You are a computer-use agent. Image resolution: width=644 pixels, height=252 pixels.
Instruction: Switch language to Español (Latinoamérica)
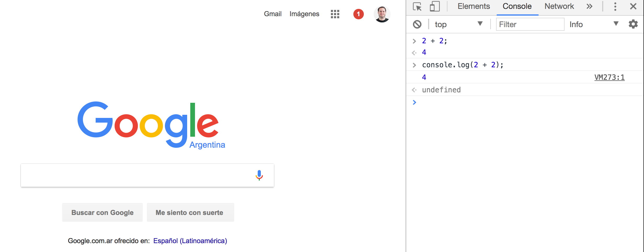(x=190, y=241)
